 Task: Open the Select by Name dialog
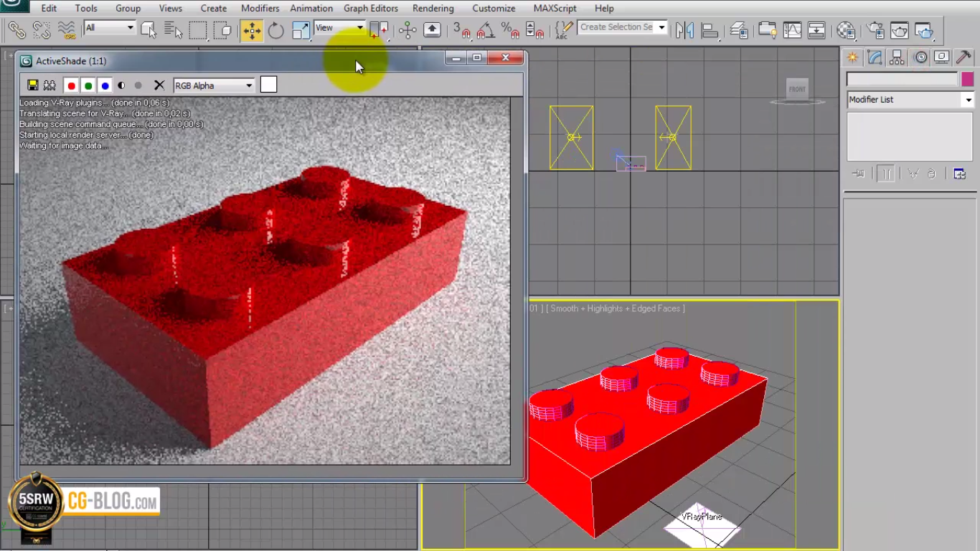(x=173, y=30)
